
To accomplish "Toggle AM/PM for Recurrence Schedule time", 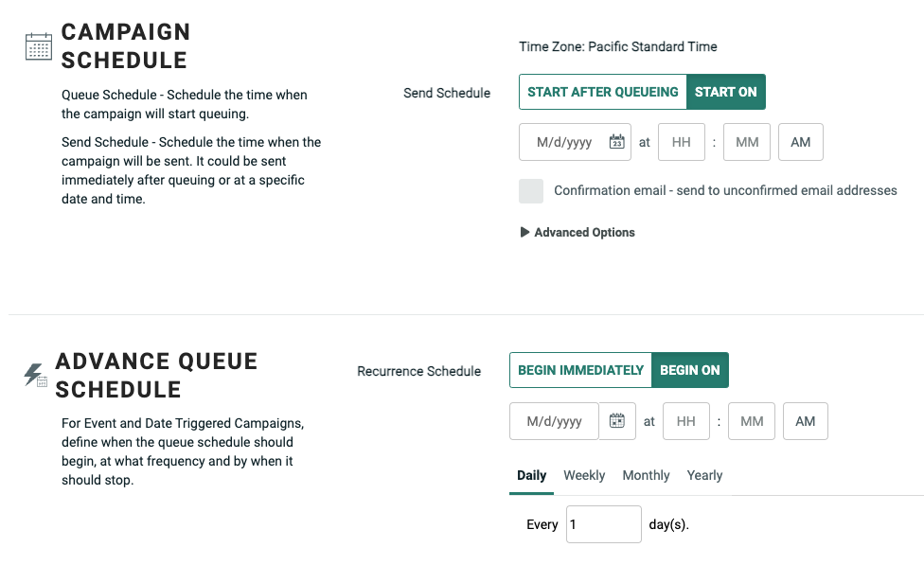I will (806, 421).
